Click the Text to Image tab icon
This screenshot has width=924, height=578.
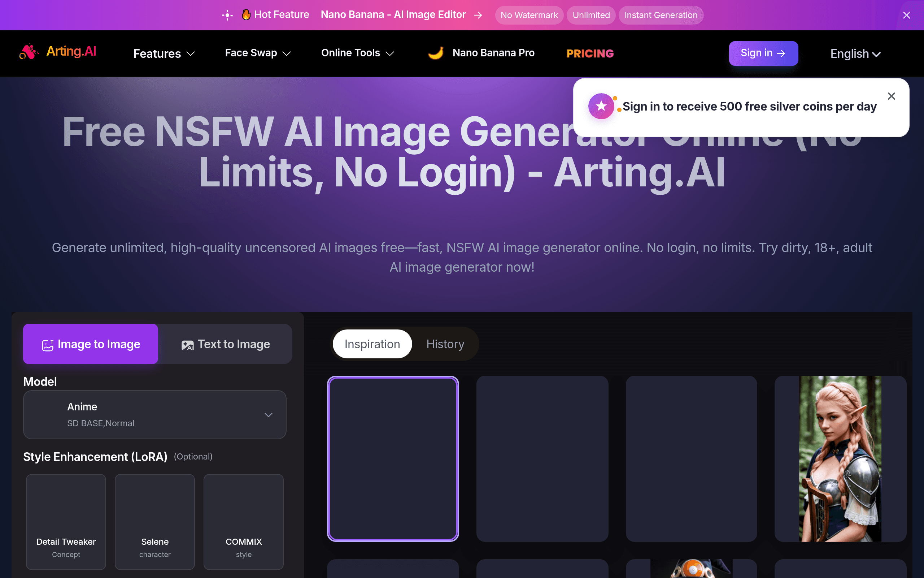[x=187, y=345]
